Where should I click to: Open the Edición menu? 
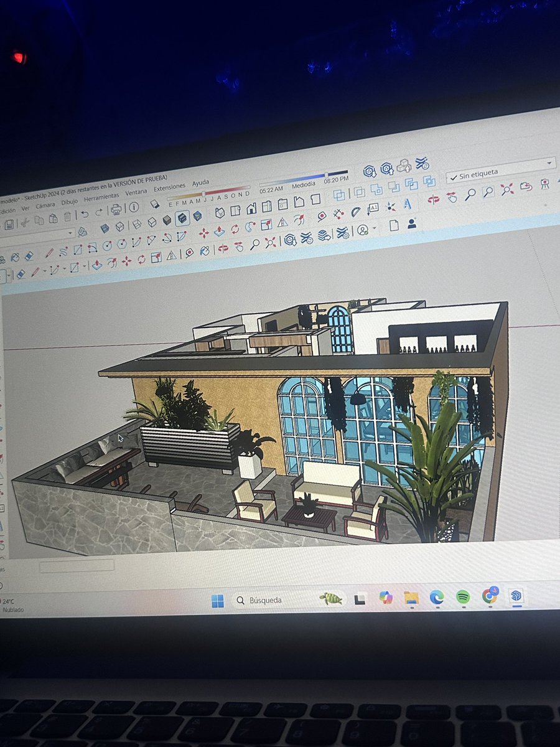pos(7,210)
